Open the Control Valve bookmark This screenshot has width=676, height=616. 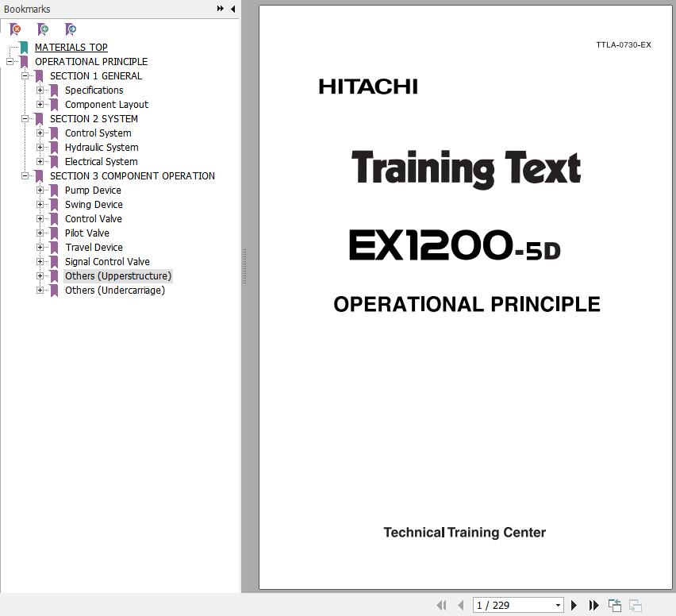tap(93, 219)
